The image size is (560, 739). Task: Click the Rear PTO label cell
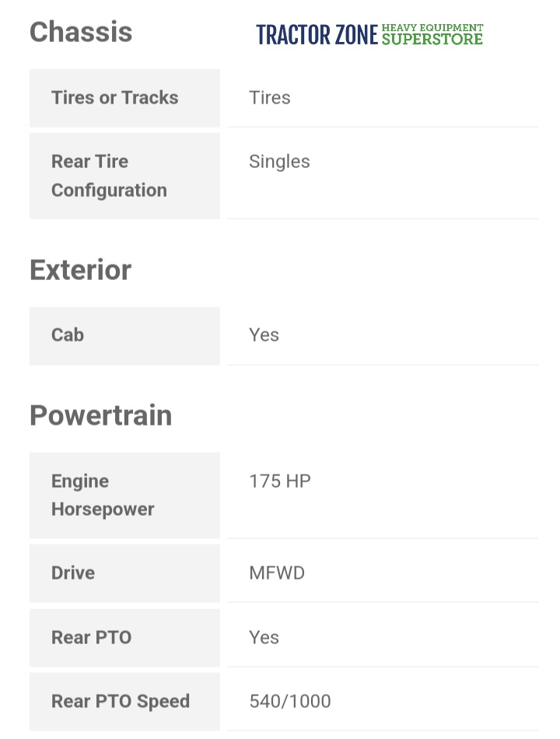pos(92,638)
